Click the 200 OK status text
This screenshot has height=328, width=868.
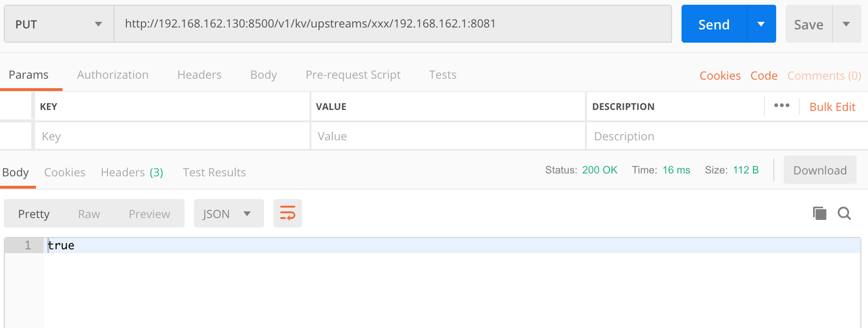point(600,170)
